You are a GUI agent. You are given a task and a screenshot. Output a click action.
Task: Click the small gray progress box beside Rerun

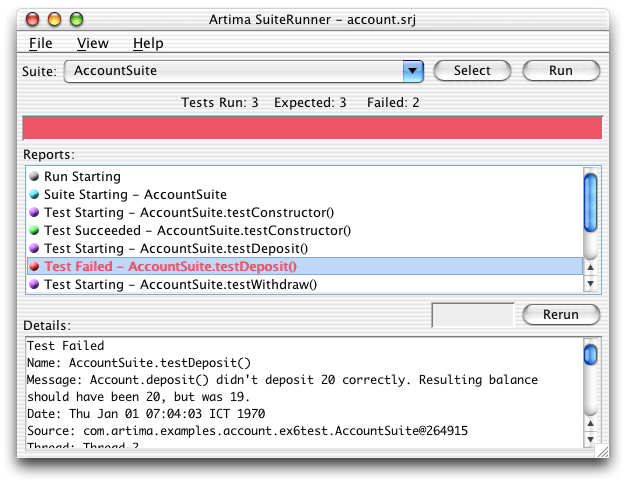point(473,315)
